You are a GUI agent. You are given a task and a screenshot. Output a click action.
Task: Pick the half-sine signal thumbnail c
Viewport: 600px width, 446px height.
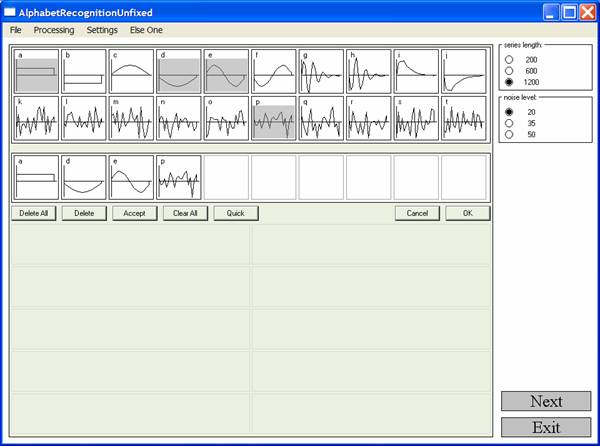tap(131, 71)
